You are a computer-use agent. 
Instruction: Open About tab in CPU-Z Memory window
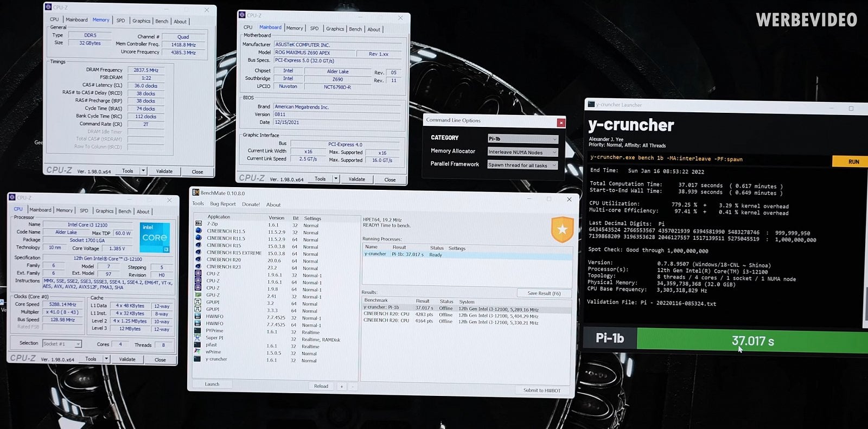180,22
